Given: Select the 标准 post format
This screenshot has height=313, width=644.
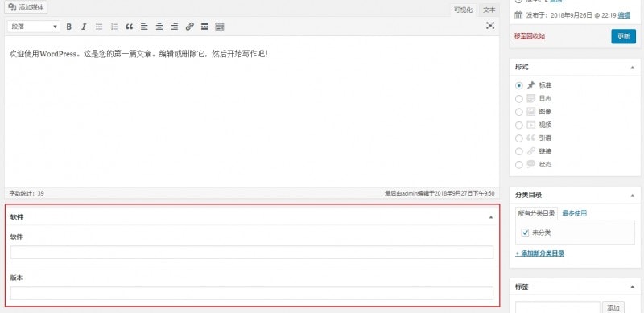Looking at the screenshot, I should [x=519, y=86].
